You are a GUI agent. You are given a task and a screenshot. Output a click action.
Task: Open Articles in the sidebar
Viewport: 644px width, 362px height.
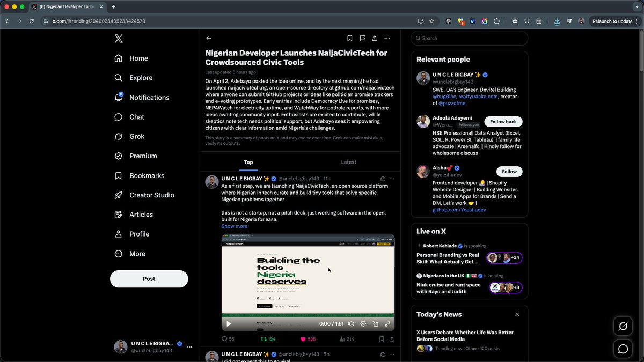(134, 215)
